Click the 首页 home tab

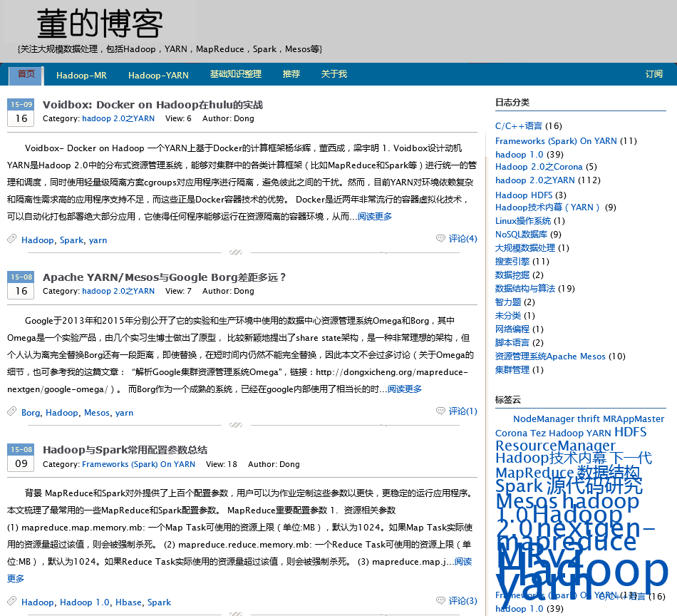coord(26,75)
